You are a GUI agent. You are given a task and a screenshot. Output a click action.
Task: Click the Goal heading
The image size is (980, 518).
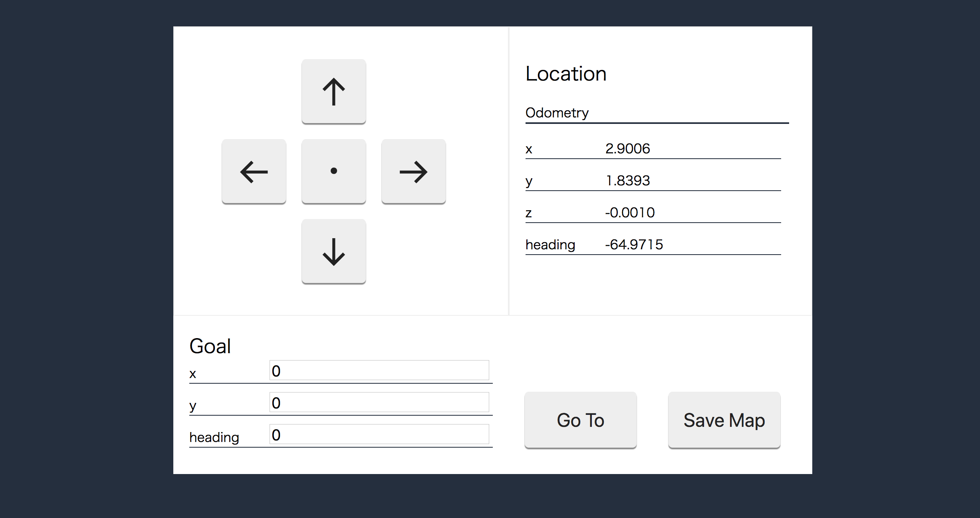click(x=210, y=346)
